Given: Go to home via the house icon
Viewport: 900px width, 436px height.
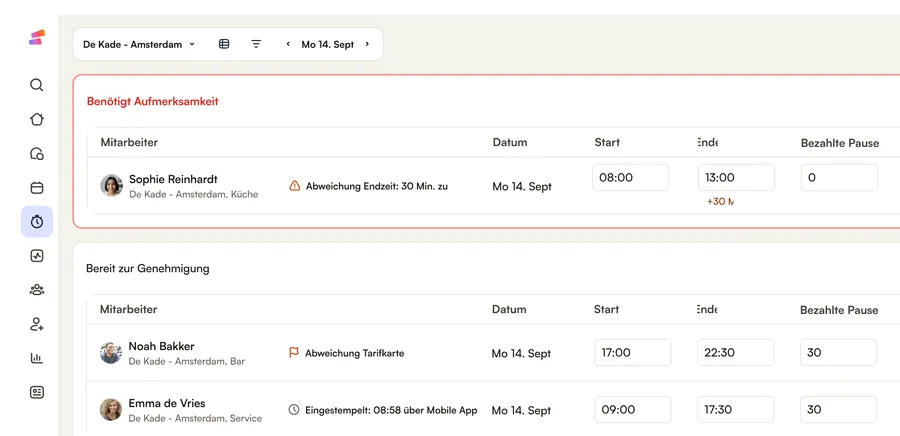Looking at the screenshot, I should pyautogui.click(x=37, y=119).
